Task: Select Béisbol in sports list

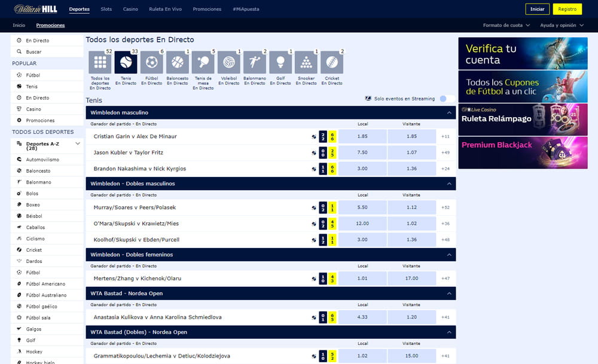Action: (34, 216)
